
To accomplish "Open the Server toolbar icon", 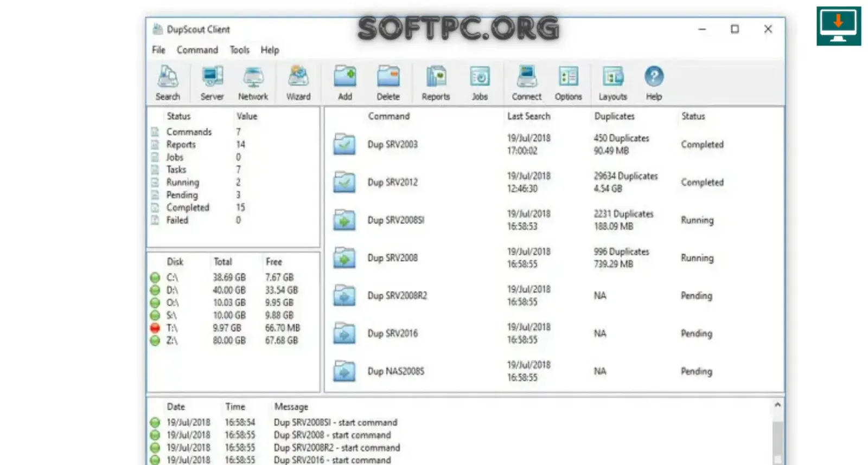I will point(212,82).
